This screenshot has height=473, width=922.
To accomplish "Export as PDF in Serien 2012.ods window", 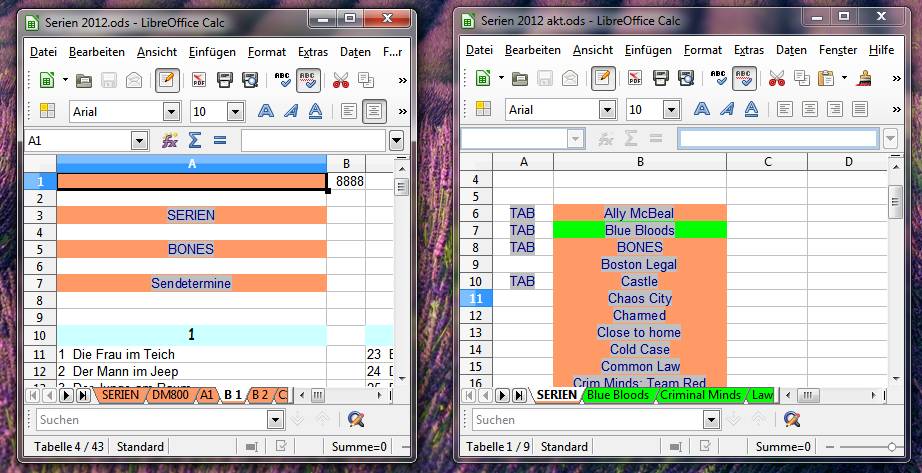I will point(199,80).
